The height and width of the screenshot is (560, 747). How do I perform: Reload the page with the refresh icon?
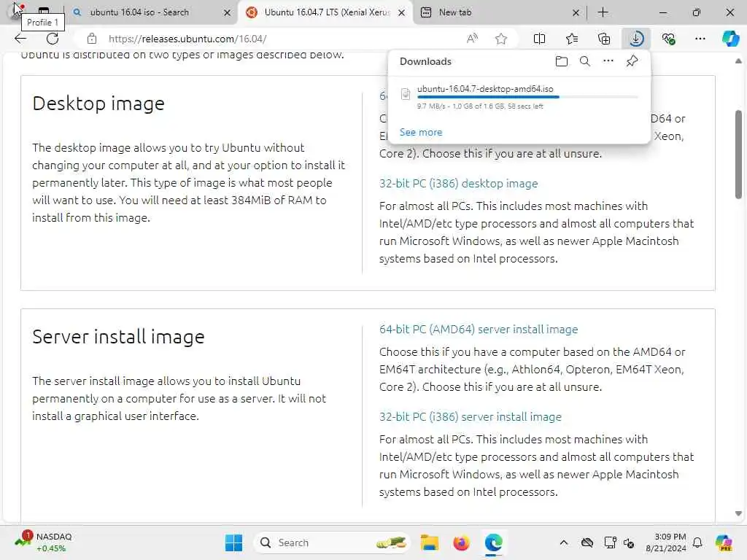(x=53, y=39)
